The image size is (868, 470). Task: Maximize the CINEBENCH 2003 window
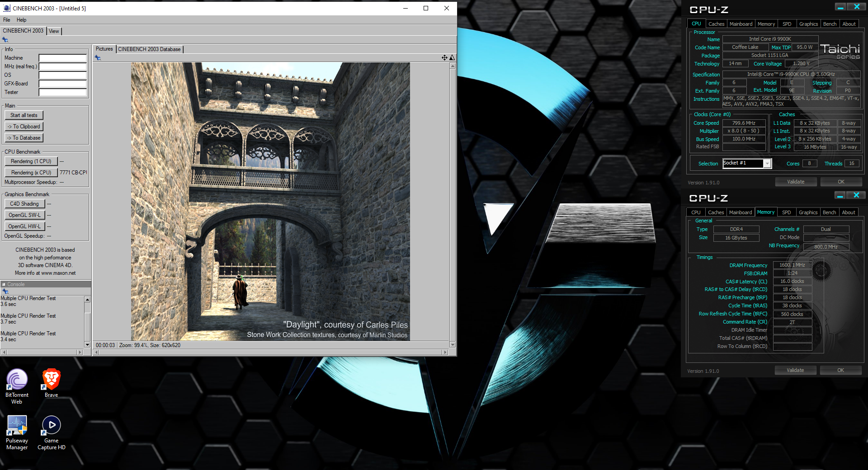[x=426, y=8]
